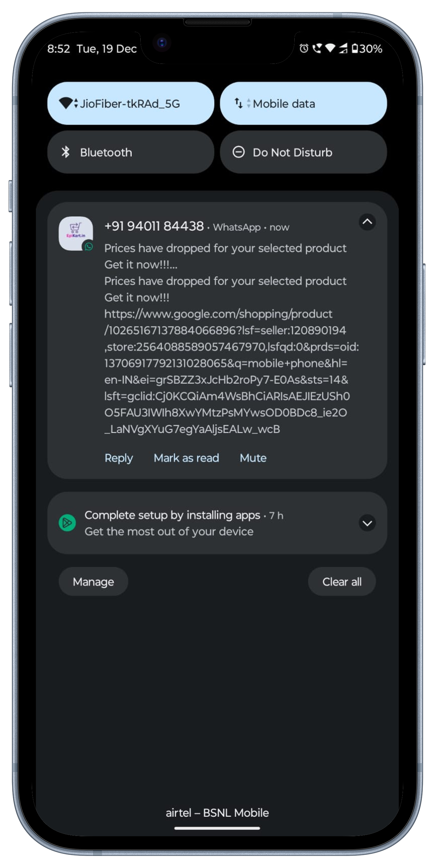The height and width of the screenshot is (868, 435).
Task: Tap the Play Store notification icon
Action: 67,523
